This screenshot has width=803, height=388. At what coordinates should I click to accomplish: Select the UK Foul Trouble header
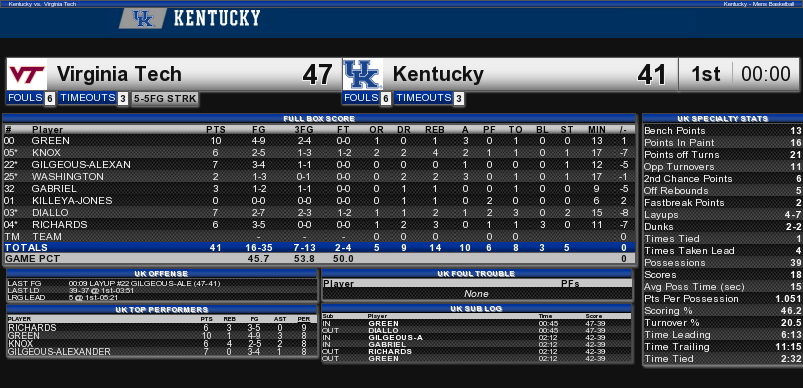click(x=477, y=274)
